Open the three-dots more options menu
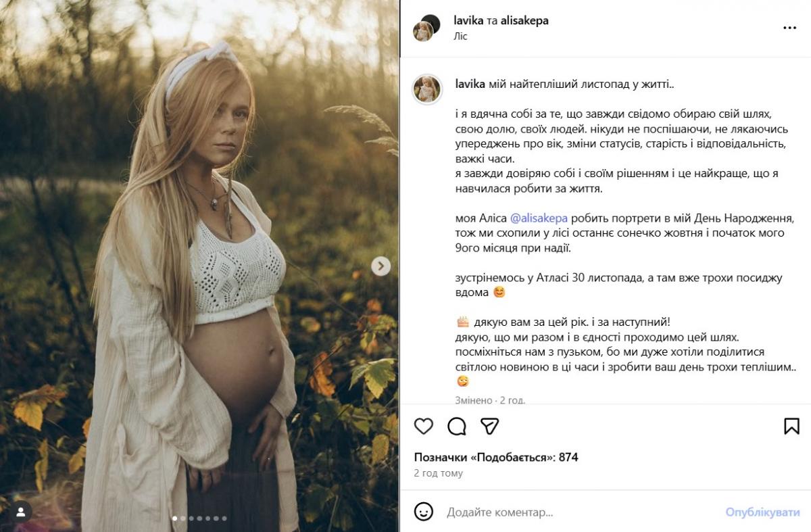Viewport: 811px width, 532px height. 789,28
